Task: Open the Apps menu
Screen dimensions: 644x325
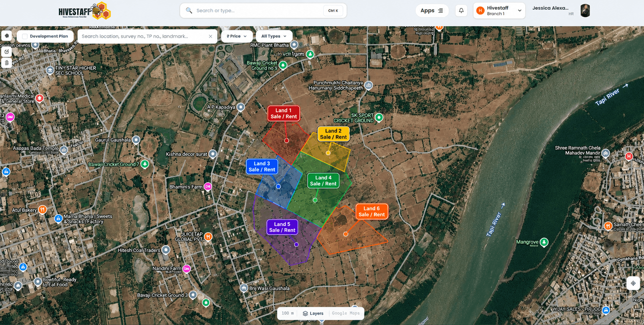Action: [x=432, y=11]
